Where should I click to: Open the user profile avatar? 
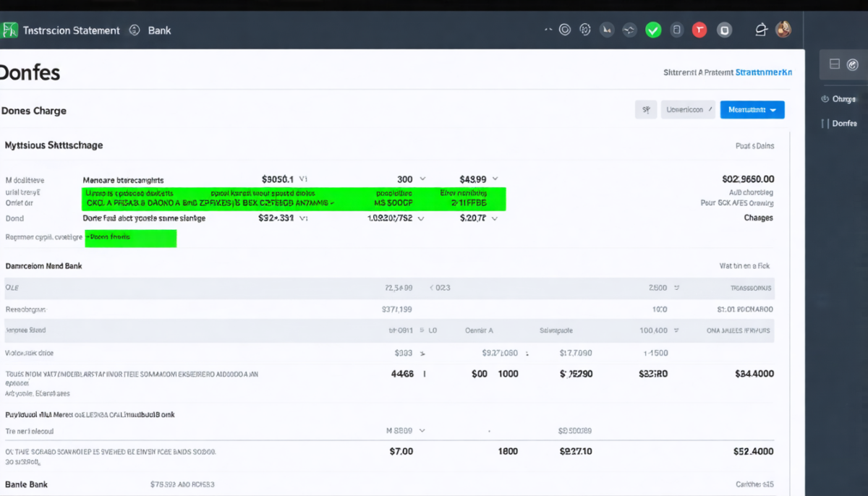[783, 30]
